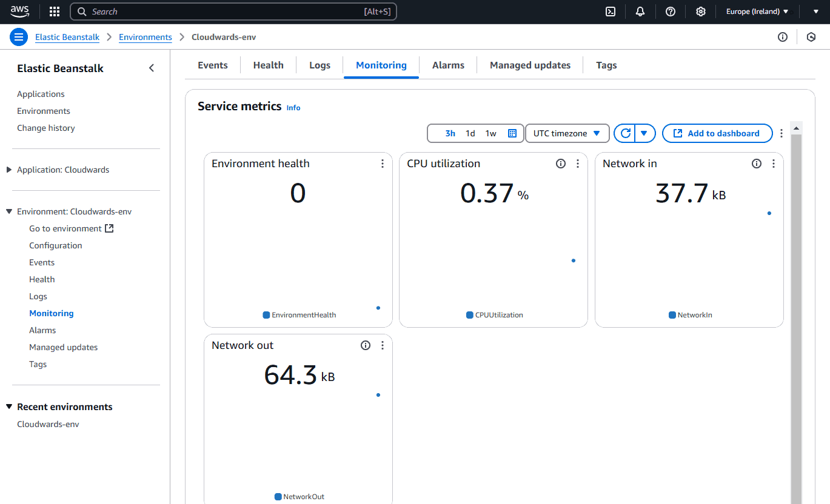Select the 1w time range

tap(491, 133)
